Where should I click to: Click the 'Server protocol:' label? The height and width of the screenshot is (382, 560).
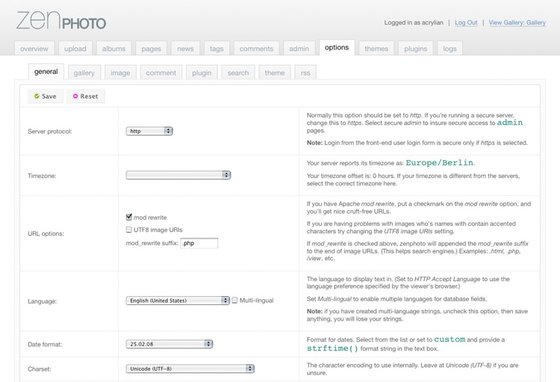coord(50,131)
